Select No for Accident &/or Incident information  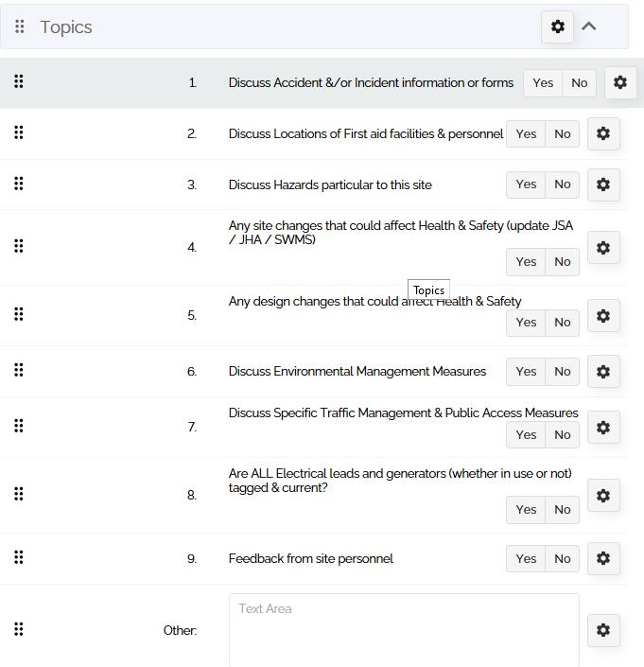click(579, 83)
